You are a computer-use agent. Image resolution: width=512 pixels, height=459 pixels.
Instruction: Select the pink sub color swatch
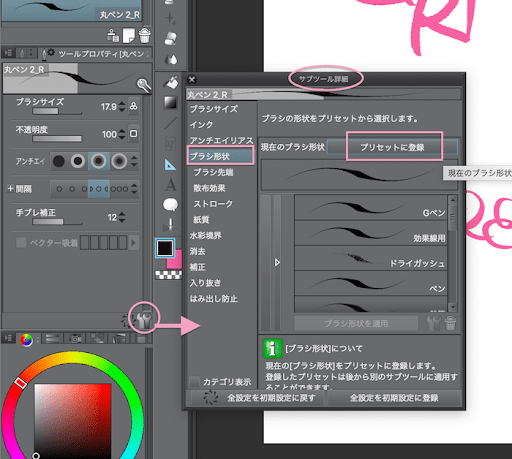175,260
